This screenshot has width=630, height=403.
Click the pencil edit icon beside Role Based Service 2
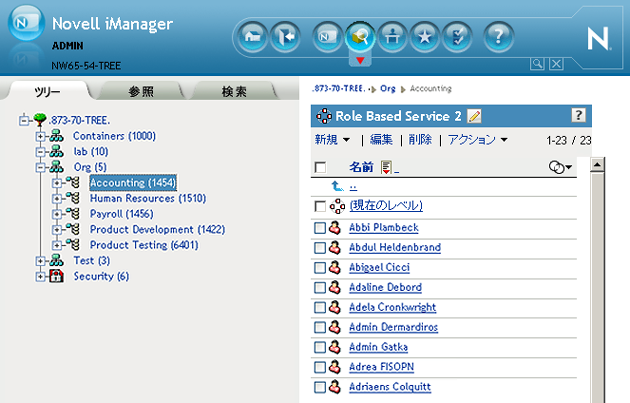[475, 116]
